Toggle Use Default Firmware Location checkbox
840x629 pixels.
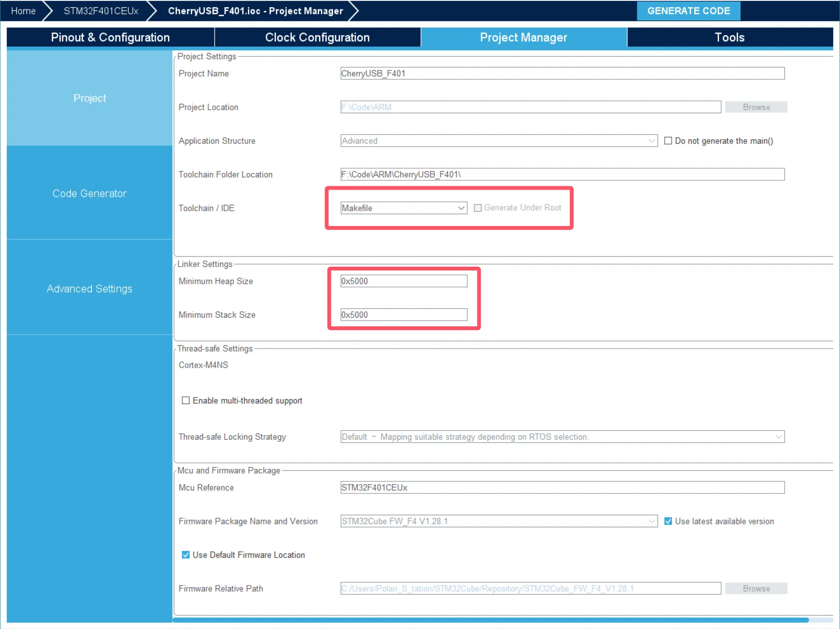point(185,555)
